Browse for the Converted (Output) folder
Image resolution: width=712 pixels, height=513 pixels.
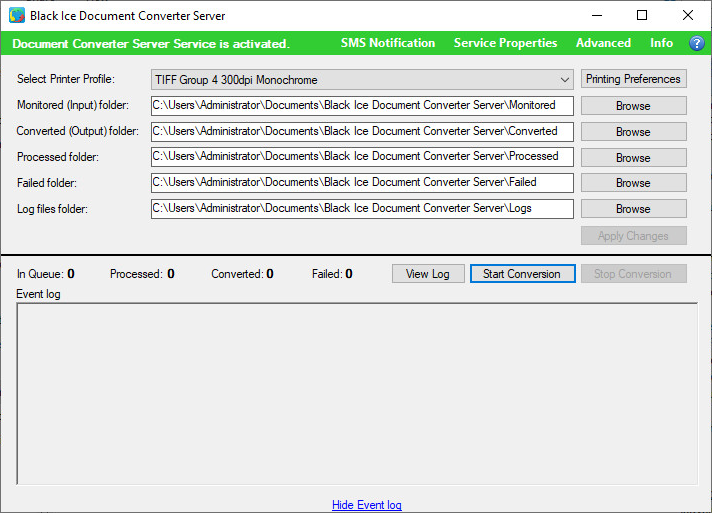pyautogui.click(x=633, y=131)
